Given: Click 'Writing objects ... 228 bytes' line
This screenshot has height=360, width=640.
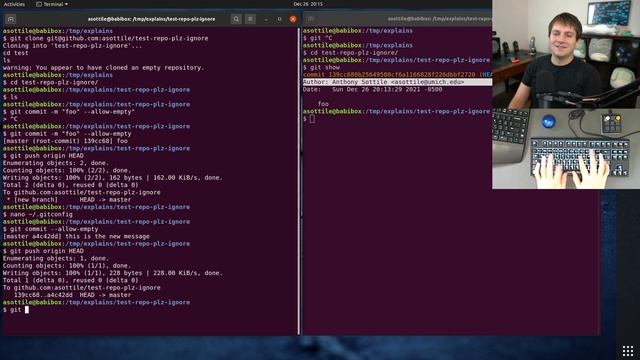Looking at the screenshot, I should [x=113, y=273].
